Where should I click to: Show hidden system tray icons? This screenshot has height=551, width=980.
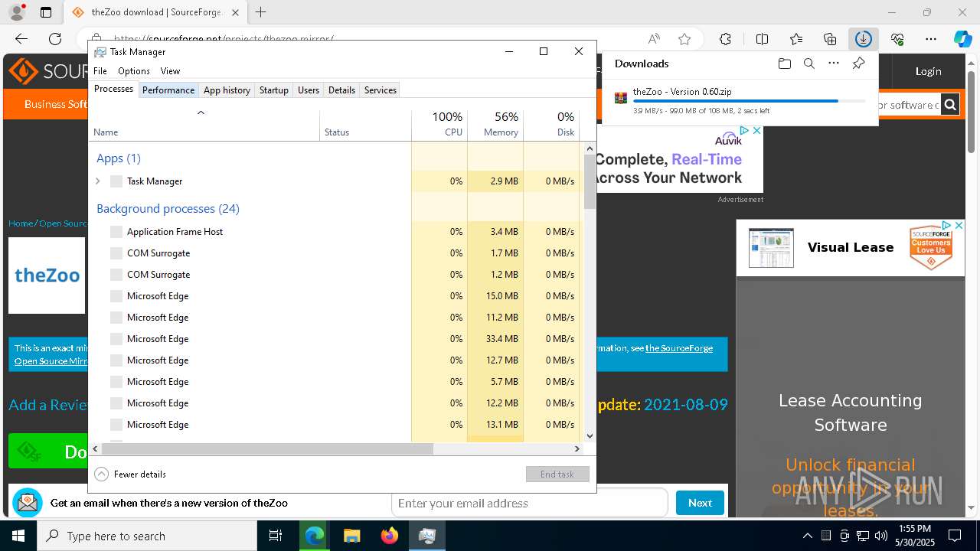[808, 536]
